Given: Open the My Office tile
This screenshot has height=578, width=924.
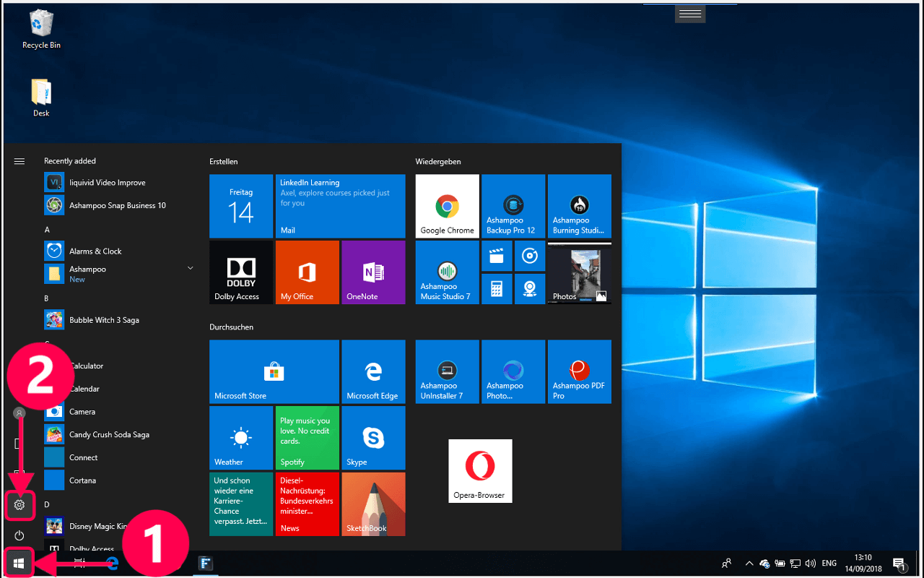Looking at the screenshot, I should [308, 272].
